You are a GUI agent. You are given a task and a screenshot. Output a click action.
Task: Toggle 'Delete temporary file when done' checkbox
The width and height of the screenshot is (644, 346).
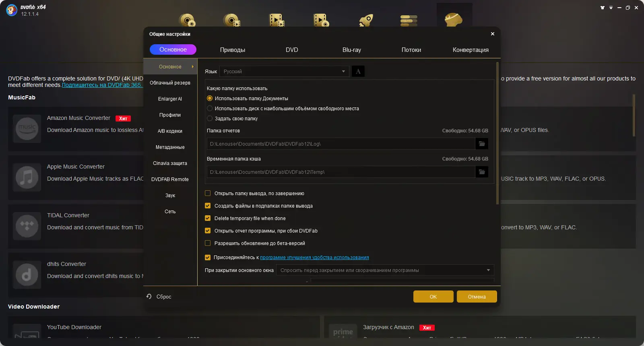tap(208, 218)
